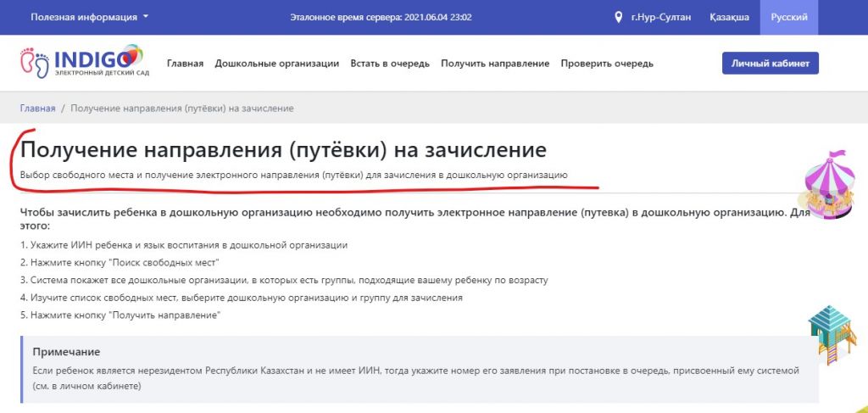The height and width of the screenshot is (413, 868).
Task: Click the carousel illustration on the right
Action: 826,185
